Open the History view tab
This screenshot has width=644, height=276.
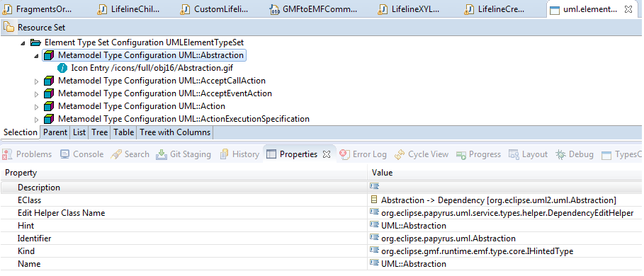[x=239, y=154]
